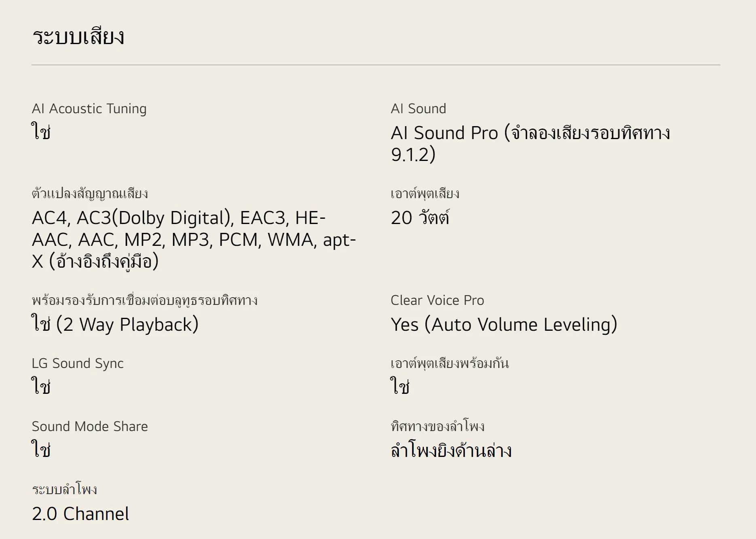Viewport: 756px width, 539px height.
Task: Click the ใช่ value under LG Sound Sync
Action: [x=41, y=386]
